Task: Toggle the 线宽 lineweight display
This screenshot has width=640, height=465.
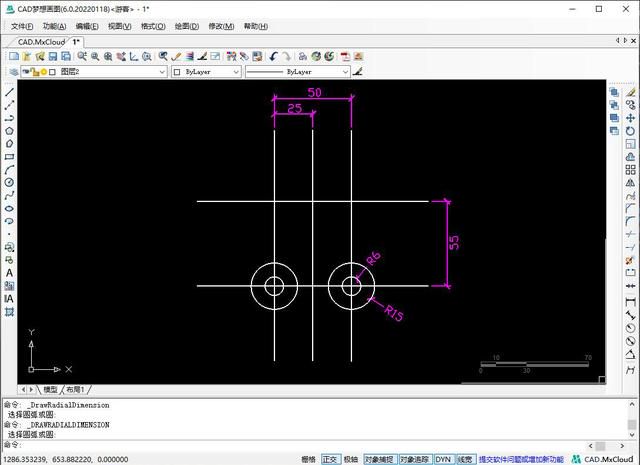Action: [x=464, y=459]
